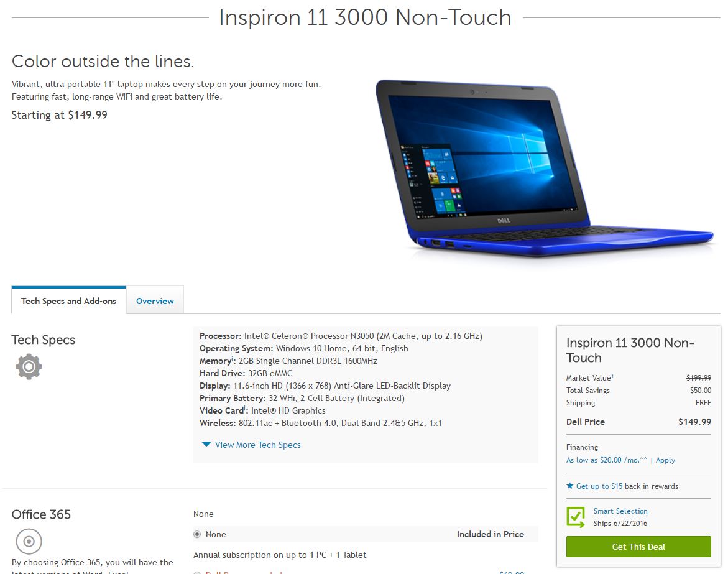Click the blue laptop product image
The width and height of the screenshot is (728, 574).
[544, 168]
